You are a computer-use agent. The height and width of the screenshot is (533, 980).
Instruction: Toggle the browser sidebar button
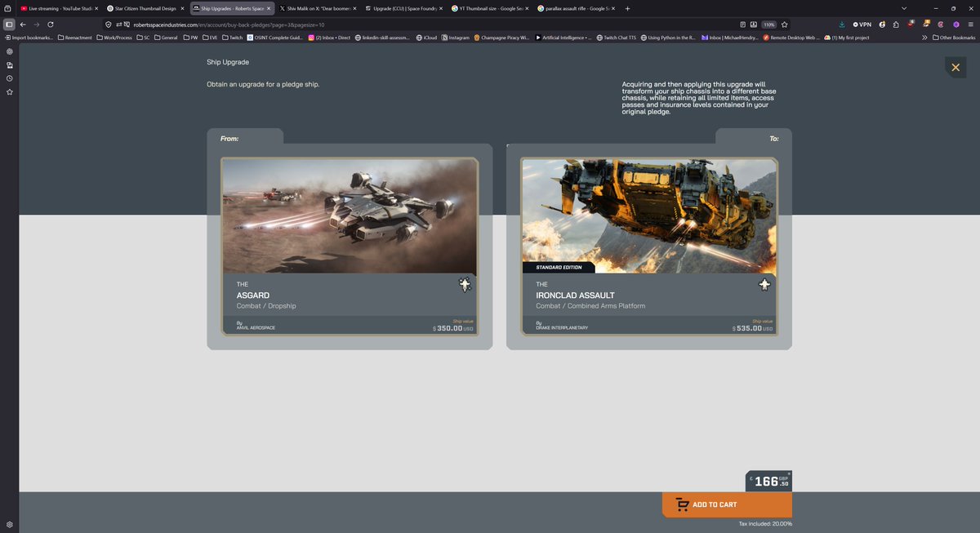(x=9, y=24)
